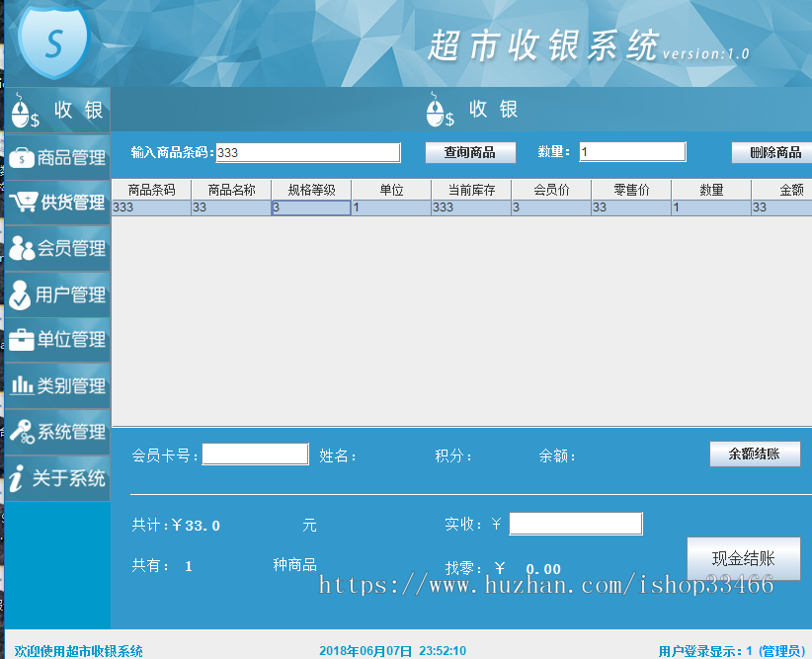Click the 查询商品 button
The width and height of the screenshot is (812, 659).
tap(470, 152)
